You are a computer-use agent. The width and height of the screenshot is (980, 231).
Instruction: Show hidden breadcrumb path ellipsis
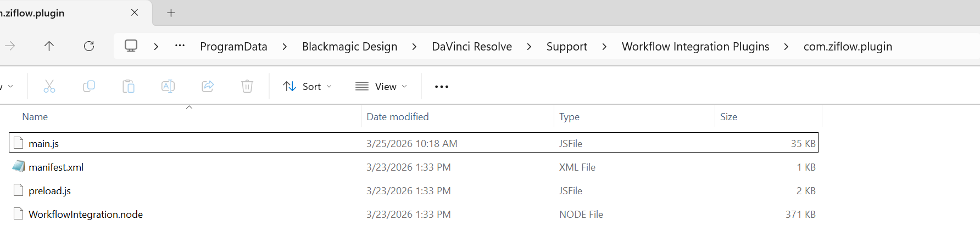(x=180, y=46)
